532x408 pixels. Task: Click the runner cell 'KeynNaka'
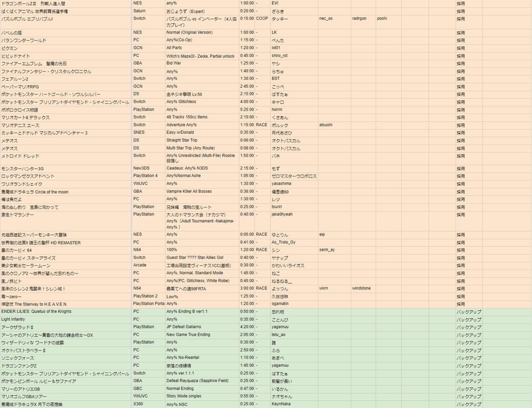[x=294, y=404]
